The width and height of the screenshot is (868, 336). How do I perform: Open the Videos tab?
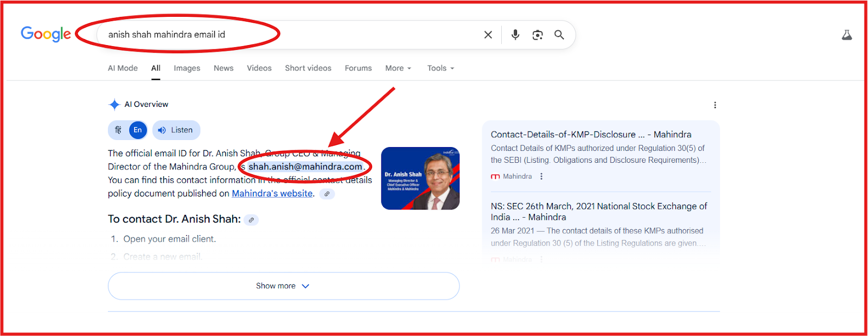coord(259,68)
